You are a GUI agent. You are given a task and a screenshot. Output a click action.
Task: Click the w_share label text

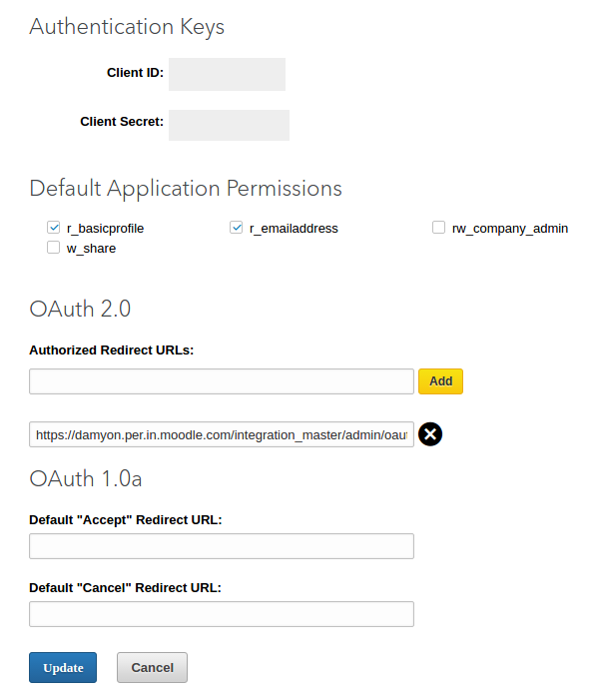pyautogui.click(x=91, y=249)
